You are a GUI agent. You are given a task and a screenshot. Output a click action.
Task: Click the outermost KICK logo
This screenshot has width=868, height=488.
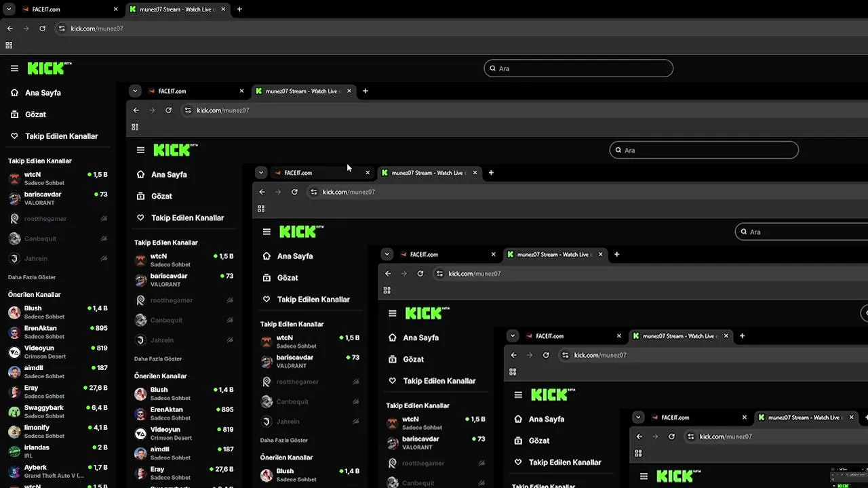coord(49,68)
